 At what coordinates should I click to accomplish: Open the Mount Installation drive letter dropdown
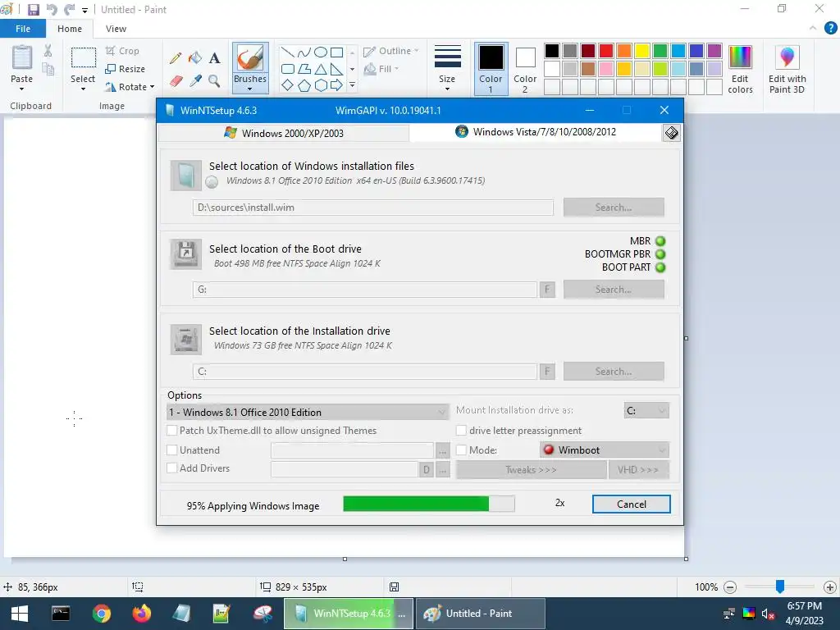(646, 410)
